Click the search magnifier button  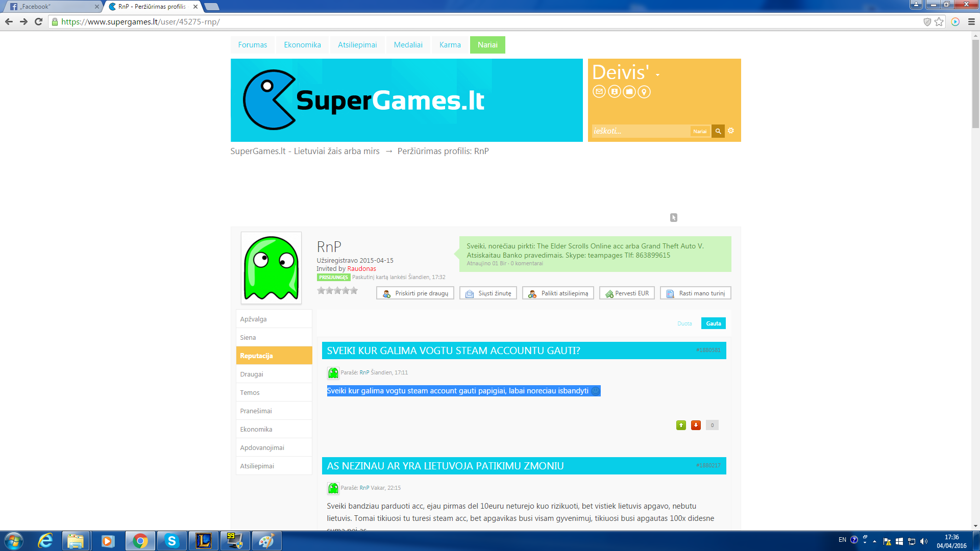click(718, 131)
